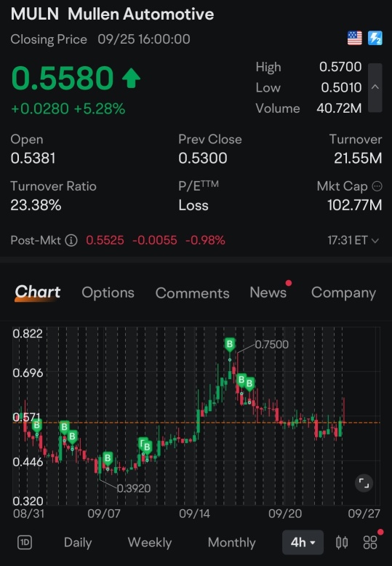Tap the 09/14 date axis label
This screenshot has height=566, width=392.
point(195,514)
